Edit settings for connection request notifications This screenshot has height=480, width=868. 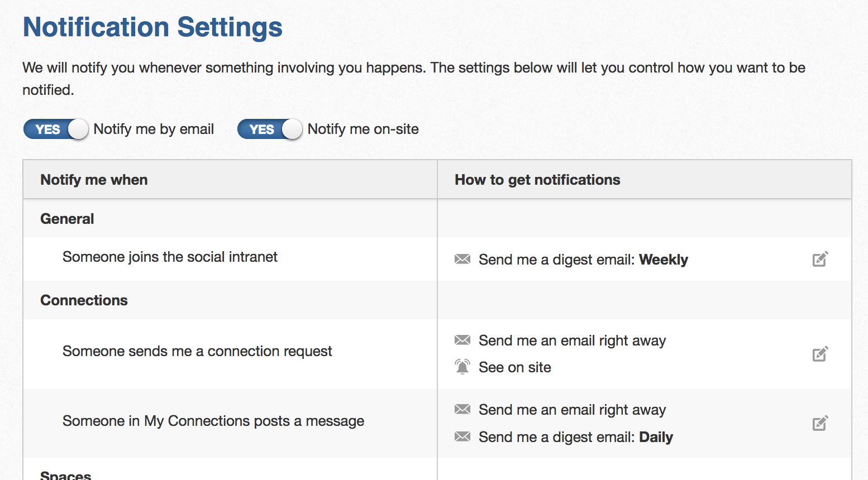coord(820,354)
